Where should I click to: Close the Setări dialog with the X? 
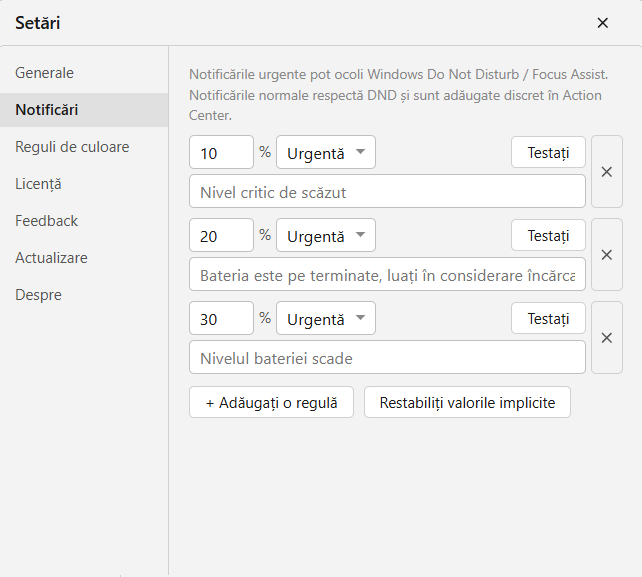coord(602,23)
